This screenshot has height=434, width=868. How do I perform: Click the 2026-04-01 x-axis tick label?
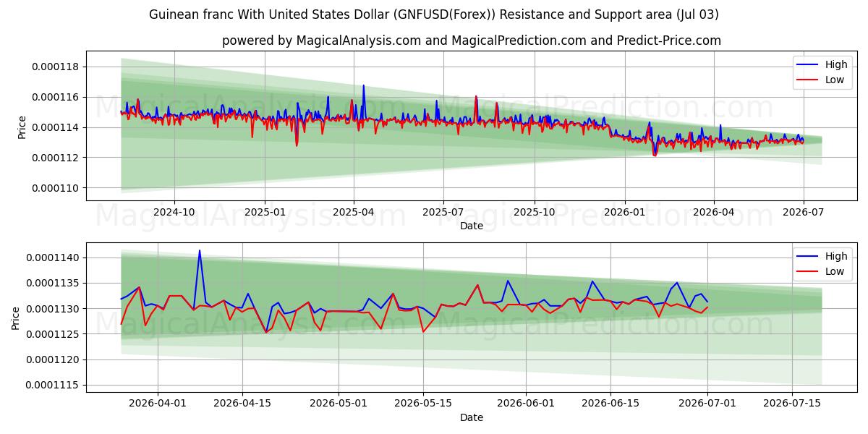click(157, 404)
